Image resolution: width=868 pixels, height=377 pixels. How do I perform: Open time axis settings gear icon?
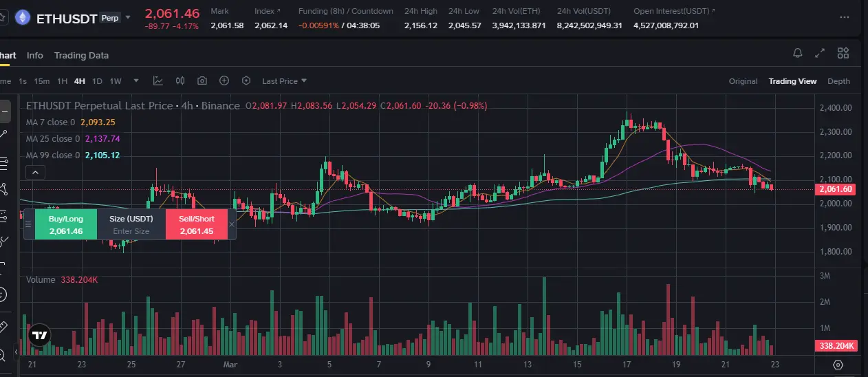tap(838, 365)
